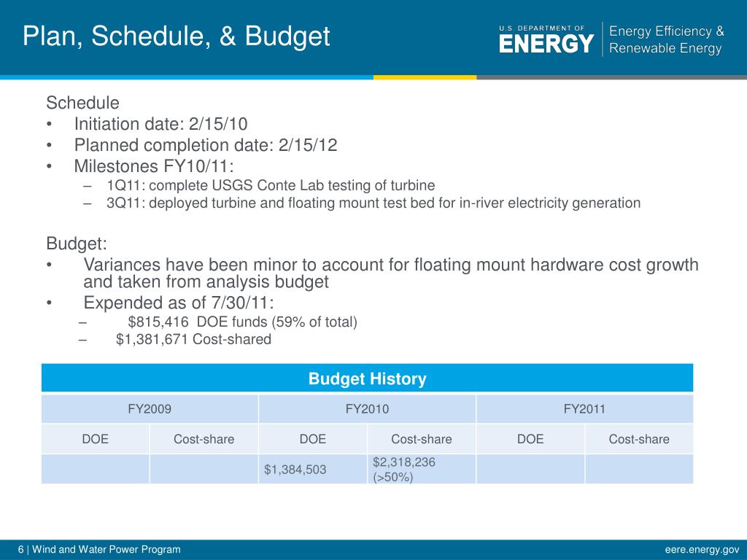This screenshot has width=747, height=560.
Task: Click Cost-share subheader under FY2011
Action: (639, 439)
